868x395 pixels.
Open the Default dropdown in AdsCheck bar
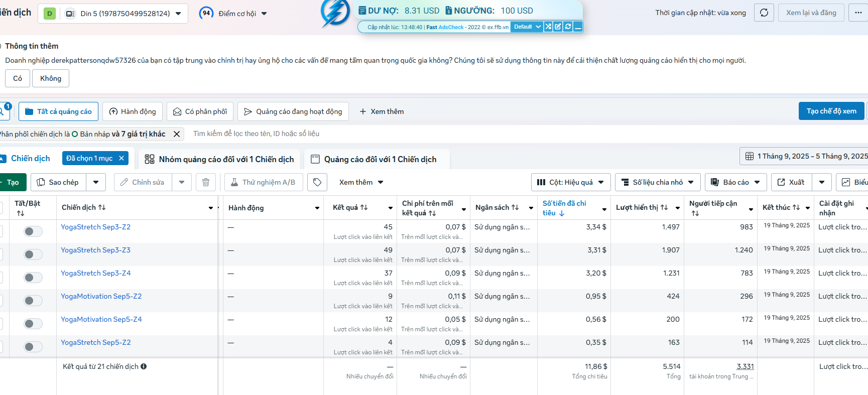[x=527, y=27]
